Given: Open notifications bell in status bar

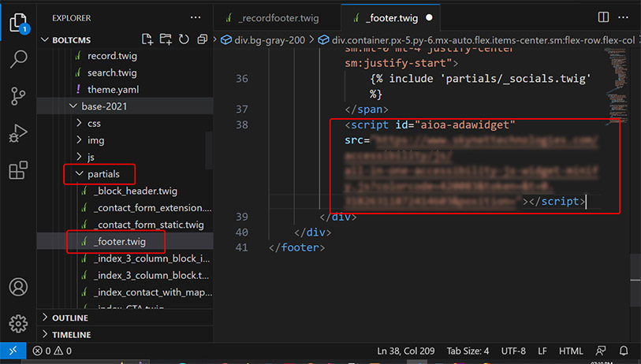Looking at the screenshot, I should [x=624, y=351].
